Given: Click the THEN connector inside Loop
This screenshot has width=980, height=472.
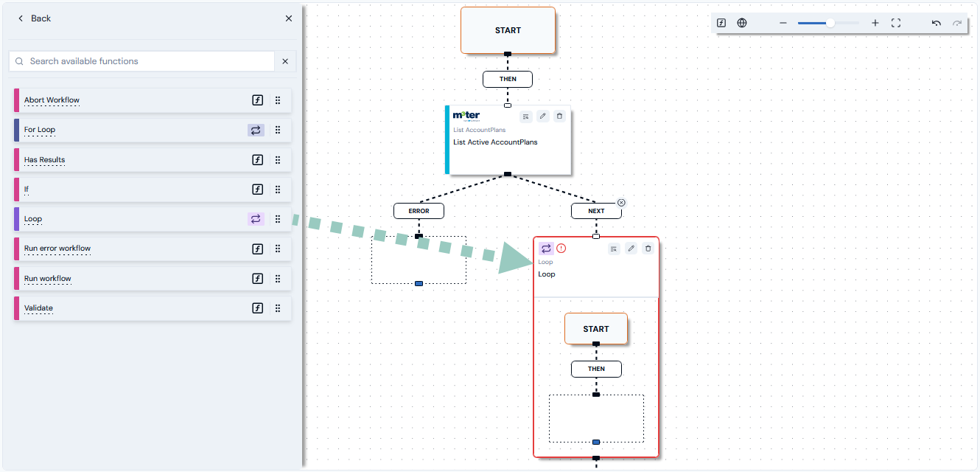Looking at the screenshot, I should coord(596,369).
